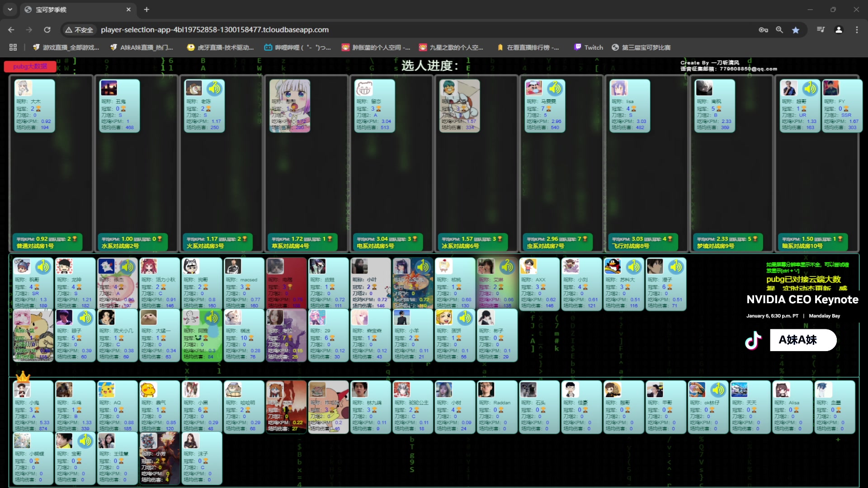Click the 选人进度 heading
This screenshot has width=868, height=488.
point(429,66)
